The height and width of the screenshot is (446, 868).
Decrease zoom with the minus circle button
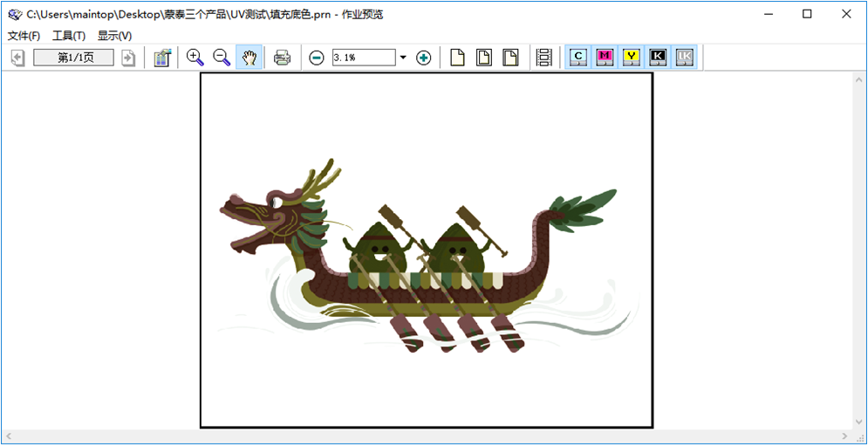tap(316, 58)
